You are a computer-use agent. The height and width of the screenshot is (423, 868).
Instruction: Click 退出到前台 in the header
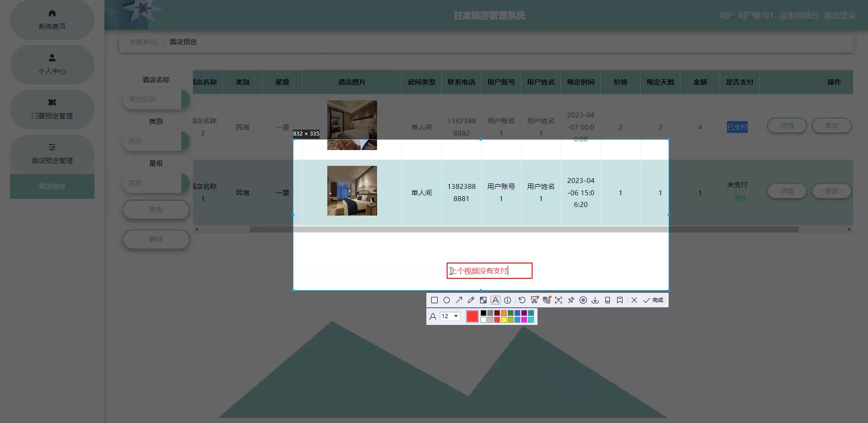click(798, 15)
